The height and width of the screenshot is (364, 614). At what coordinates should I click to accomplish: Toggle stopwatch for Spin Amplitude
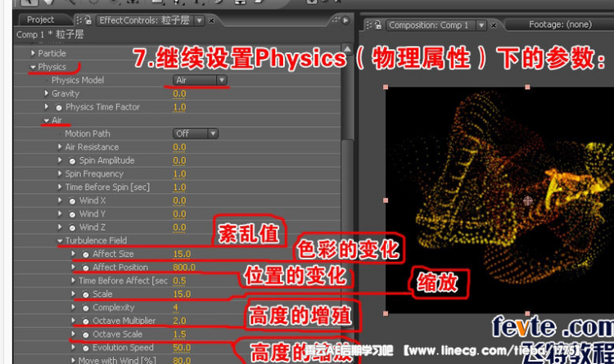click(72, 161)
